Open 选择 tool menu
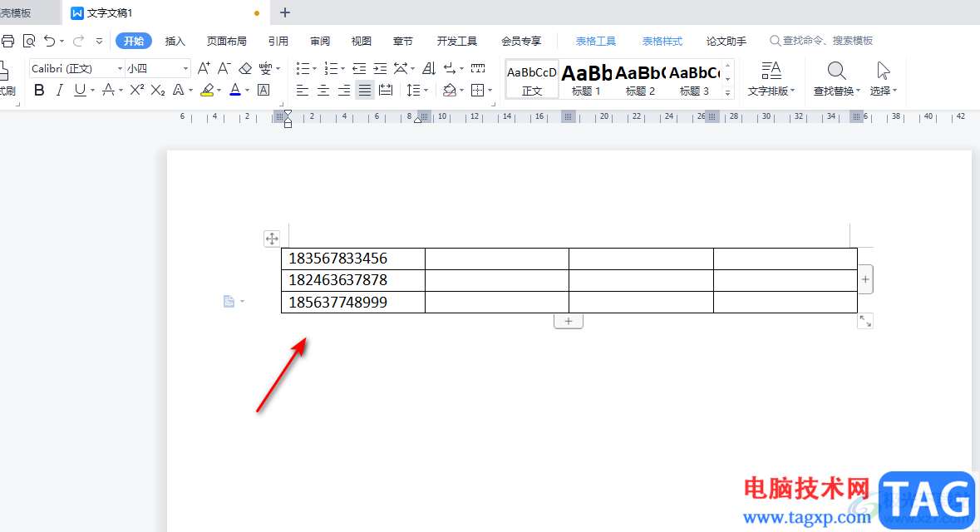The image size is (980, 532). (883, 80)
